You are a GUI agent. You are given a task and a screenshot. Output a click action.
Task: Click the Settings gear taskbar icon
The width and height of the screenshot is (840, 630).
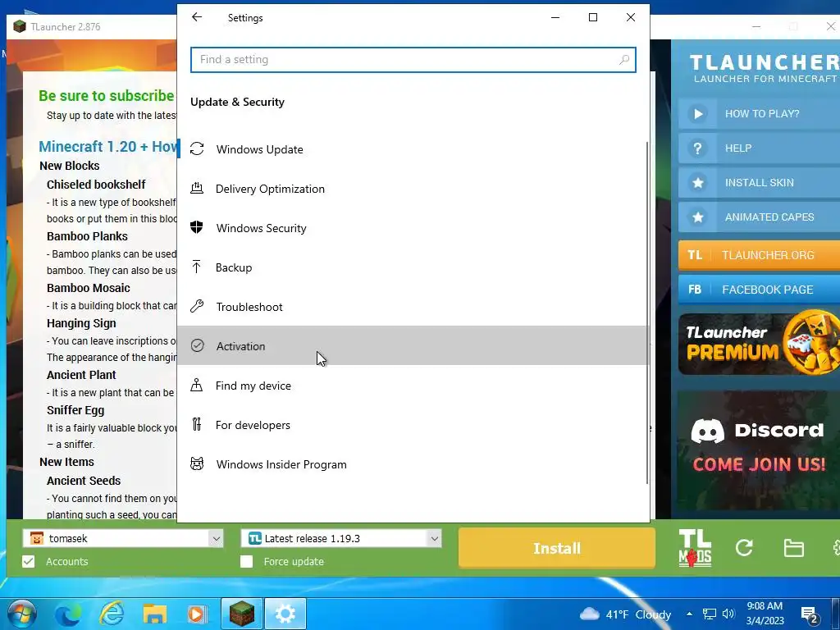tap(285, 614)
